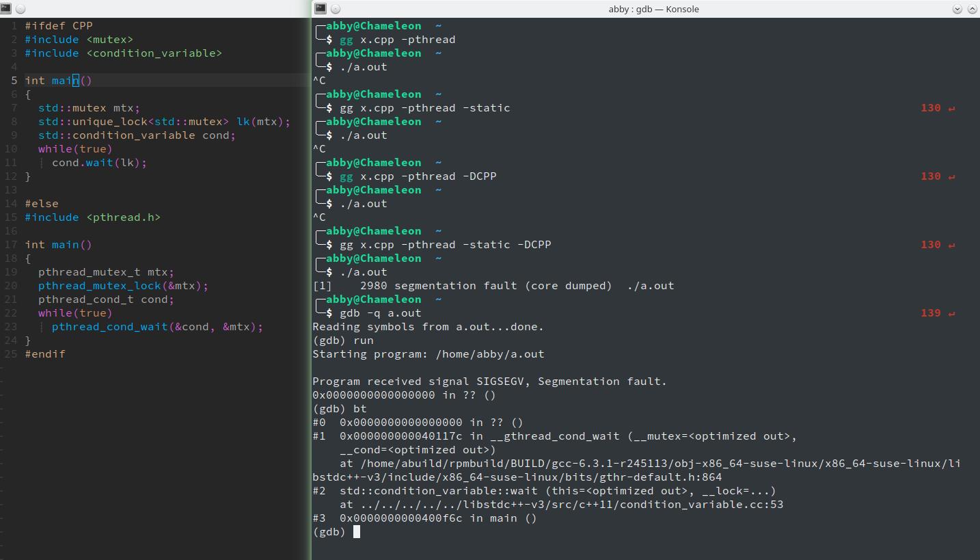Click '#include <condition_variable>' in the editor
This screenshot has width=980, height=560.
pos(124,53)
